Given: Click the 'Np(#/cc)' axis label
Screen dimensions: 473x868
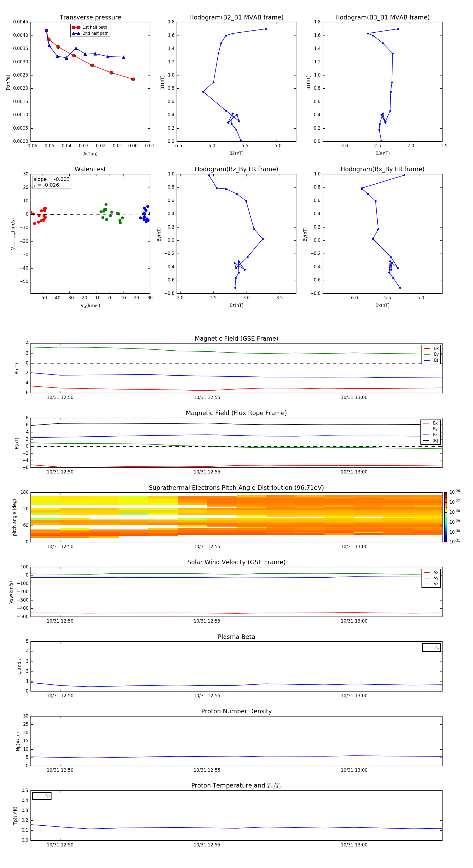Looking at the screenshot, I should tap(18, 741).
